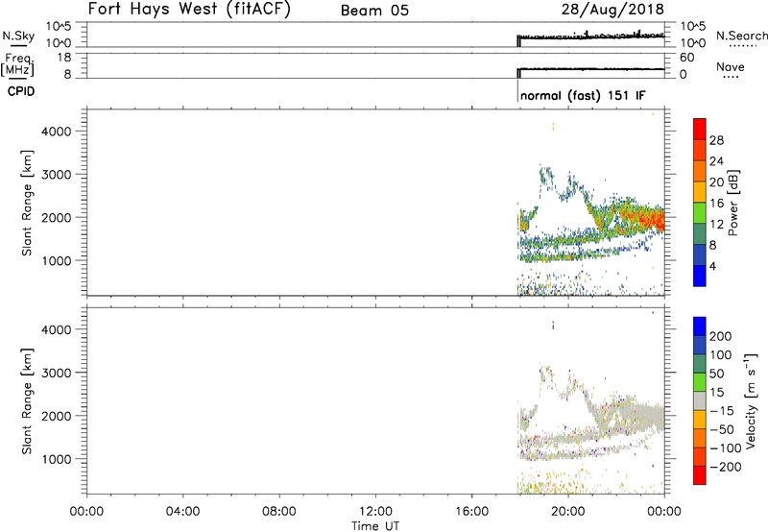Click the 'Freq. [MHz]' axis label
The width and height of the screenshot is (768, 532).
[17, 64]
